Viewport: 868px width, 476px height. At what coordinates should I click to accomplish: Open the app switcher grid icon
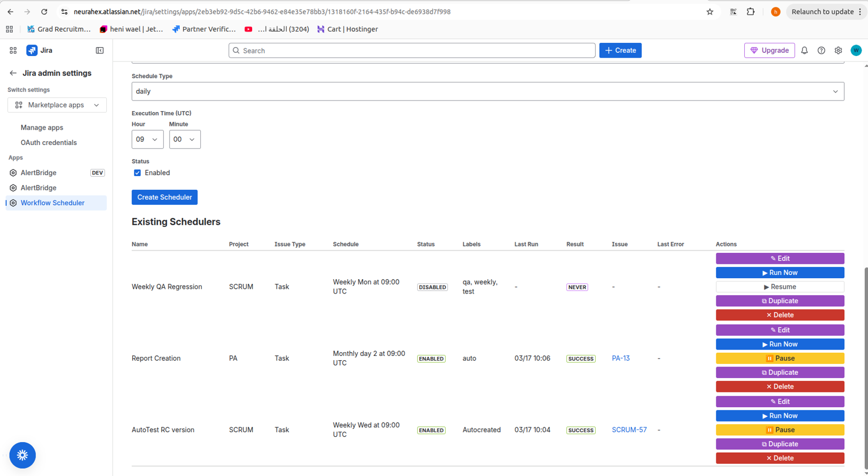click(13, 50)
